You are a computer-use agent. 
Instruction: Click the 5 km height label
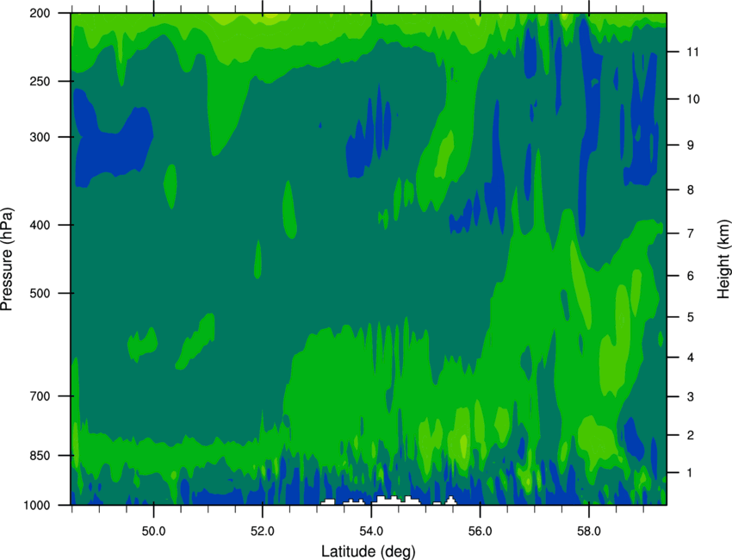pyautogui.click(x=691, y=318)
